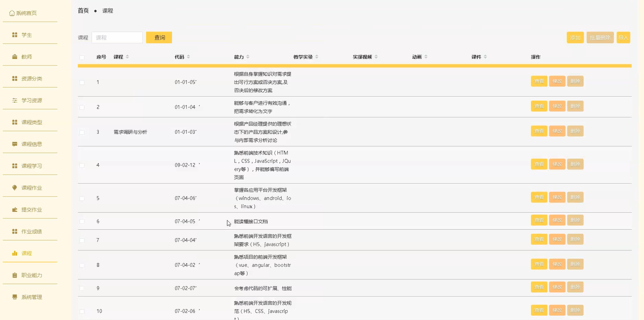Click the 课程作业 award icon
Image resolution: width=644 pixels, height=320 pixels.
14,187
